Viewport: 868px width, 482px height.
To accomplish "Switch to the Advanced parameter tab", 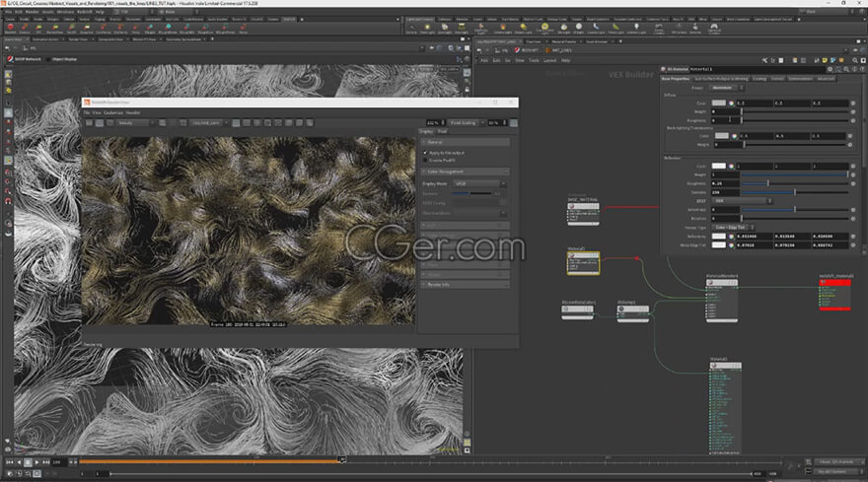I will 826,79.
